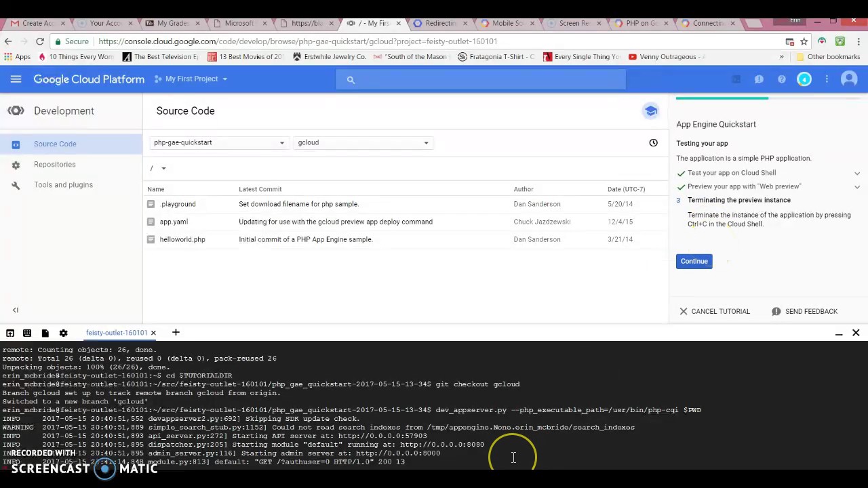Click the browser back arrow
The height and width of the screenshot is (488, 868).
(x=8, y=41)
